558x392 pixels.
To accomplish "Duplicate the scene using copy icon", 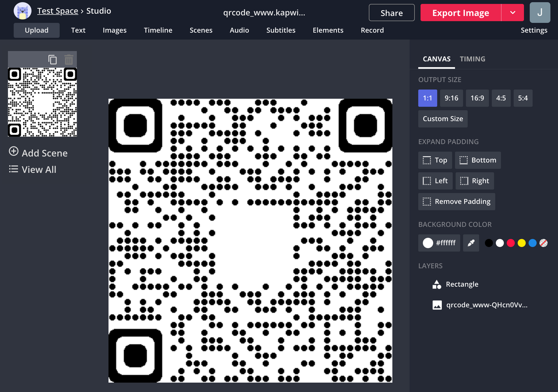I will 53,59.
